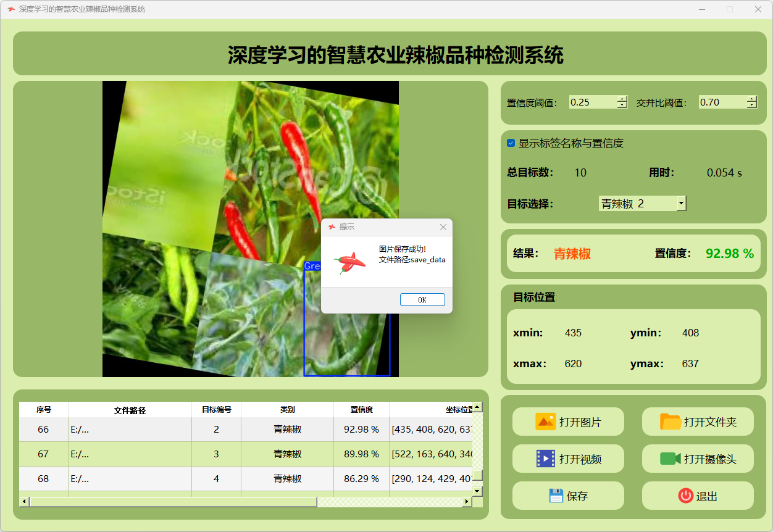
Task: Increase the 交并比阈值 value with up arrow
Action: 751,99
